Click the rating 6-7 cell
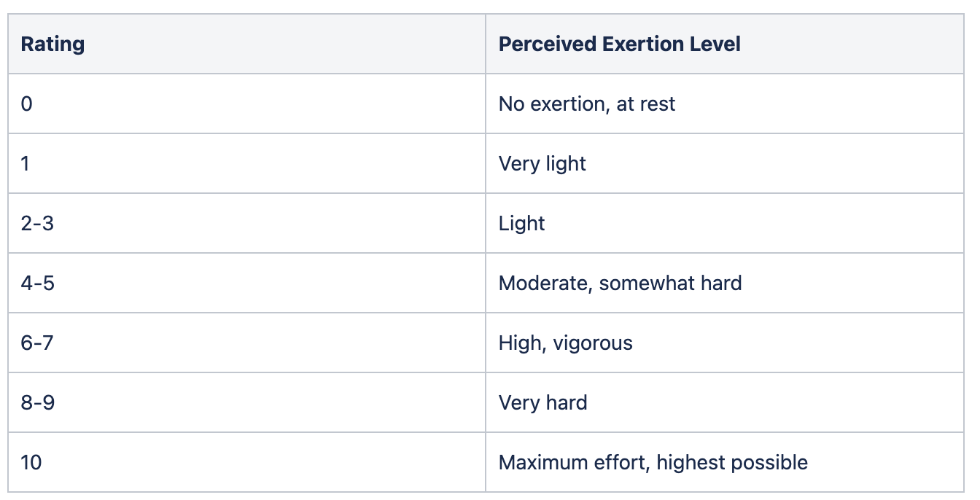Viewport: 980px width, 500px height. point(246,343)
